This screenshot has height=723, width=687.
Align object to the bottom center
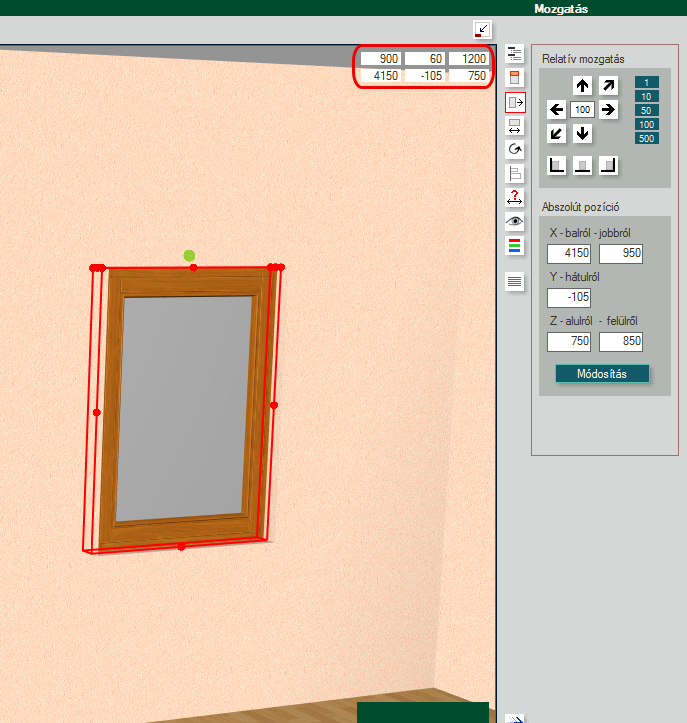(x=583, y=165)
